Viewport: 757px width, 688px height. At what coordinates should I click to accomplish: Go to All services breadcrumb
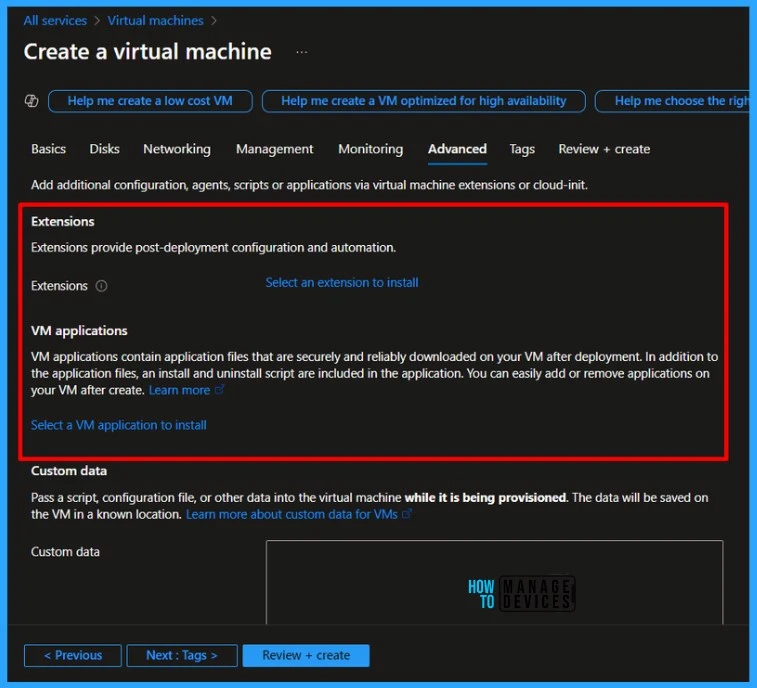point(55,20)
